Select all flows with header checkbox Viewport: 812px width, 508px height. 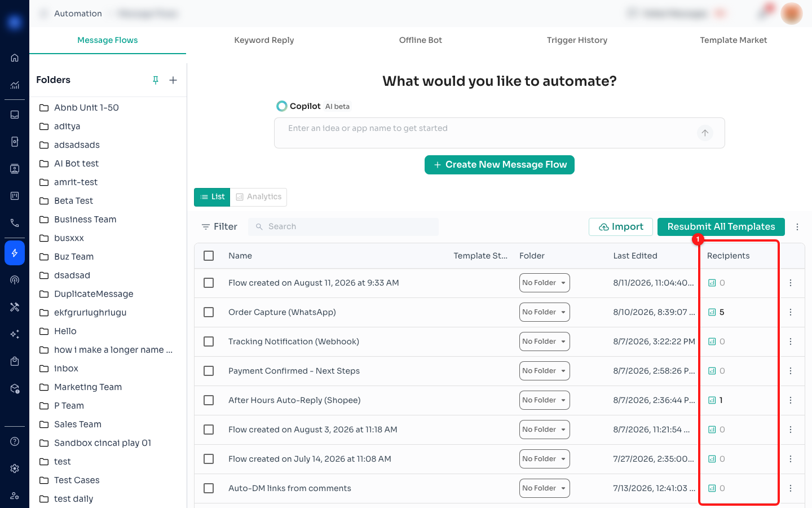(209, 256)
